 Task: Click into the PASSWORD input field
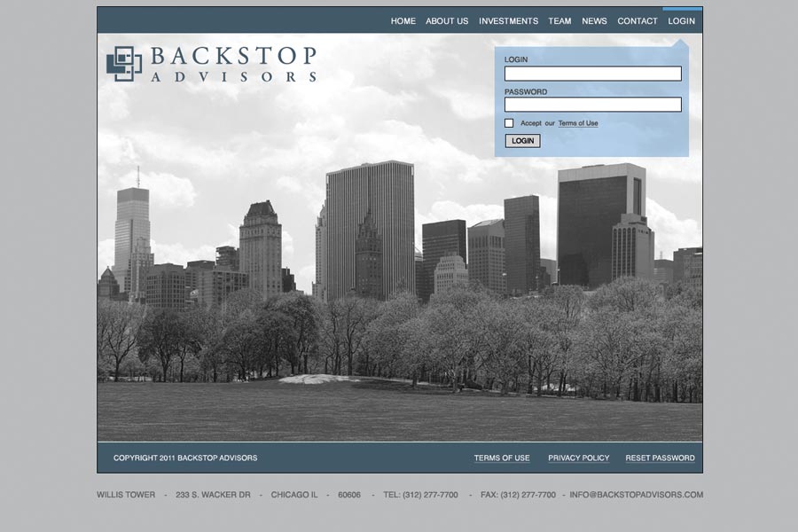tap(592, 105)
